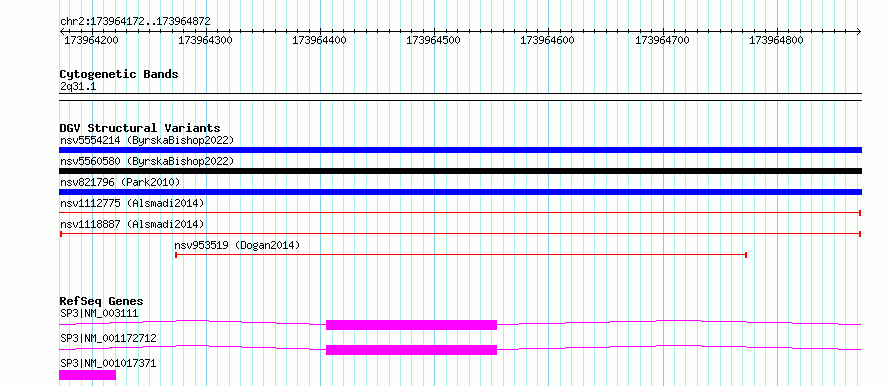This screenshot has height=386, width=890.
Task: Click the nsv953519 (Dogan2014) label
Action: click(237, 246)
